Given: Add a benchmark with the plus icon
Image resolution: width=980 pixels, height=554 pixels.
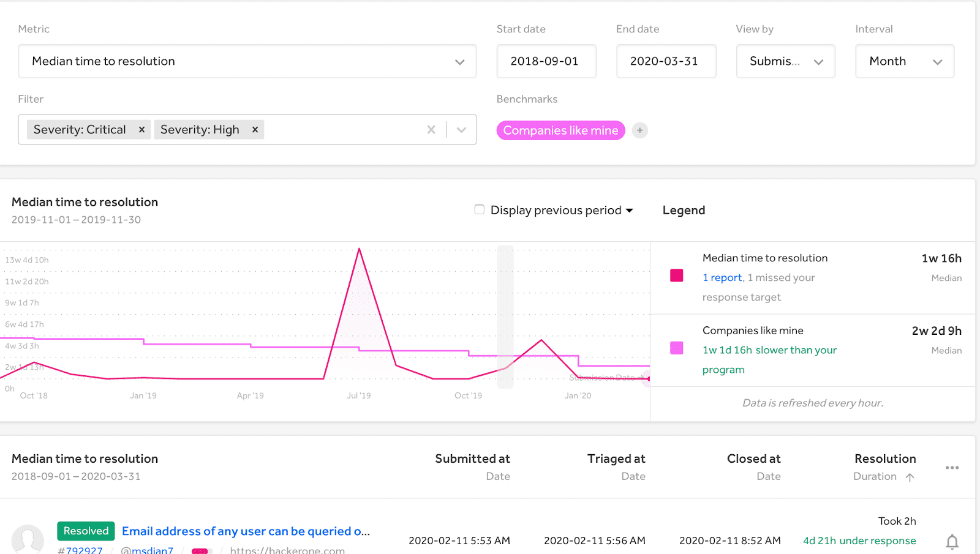Looking at the screenshot, I should [x=639, y=130].
